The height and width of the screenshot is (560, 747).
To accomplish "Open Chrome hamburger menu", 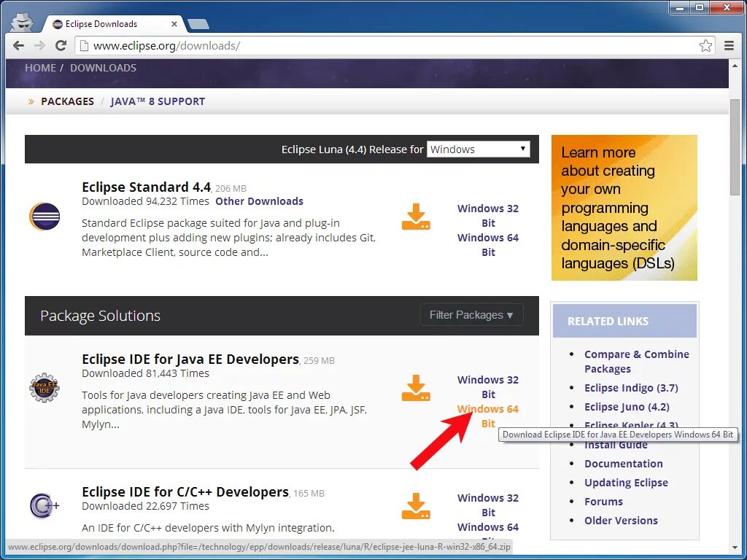I will pos(729,46).
